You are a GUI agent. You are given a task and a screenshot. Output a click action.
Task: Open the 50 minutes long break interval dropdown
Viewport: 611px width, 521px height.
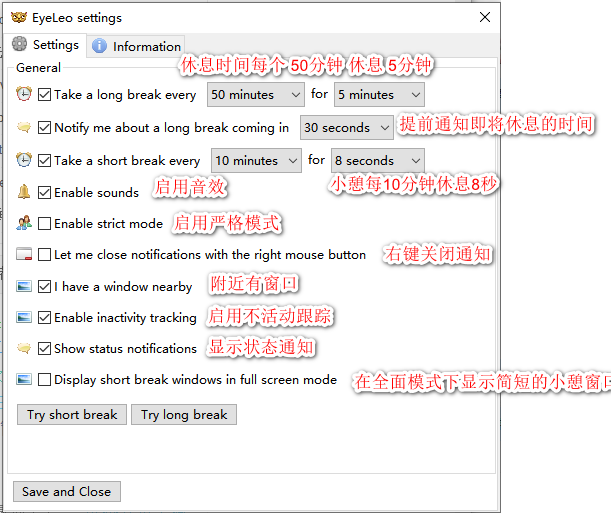point(256,94)
